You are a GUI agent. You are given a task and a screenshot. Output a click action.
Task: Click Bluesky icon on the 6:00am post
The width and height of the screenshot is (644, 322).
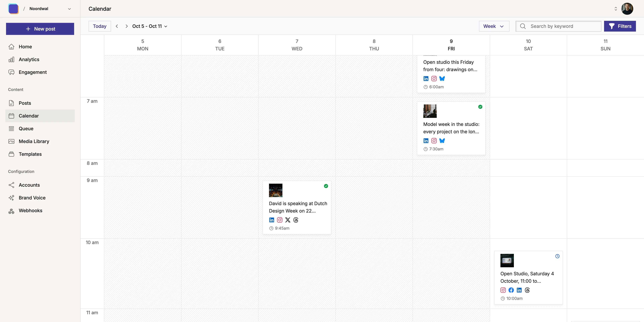[x=442, y=79]
